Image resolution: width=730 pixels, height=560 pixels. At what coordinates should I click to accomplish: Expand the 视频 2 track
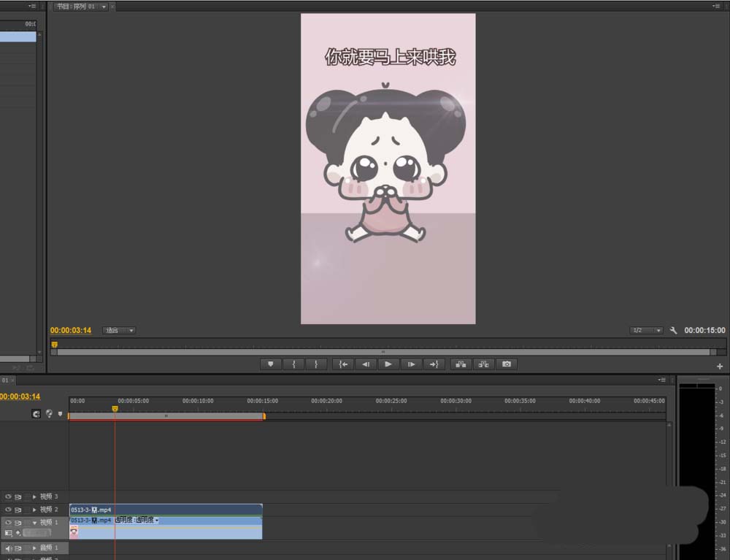coord(34,510)
